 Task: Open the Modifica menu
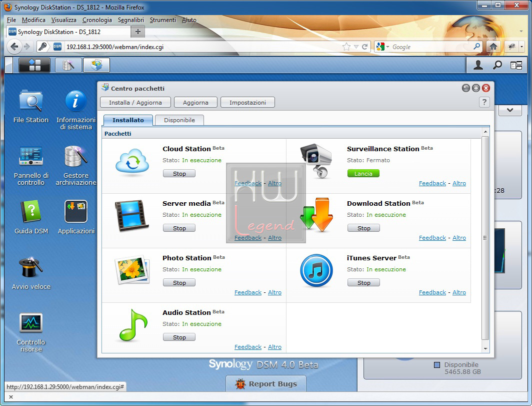tap(33, 20)
